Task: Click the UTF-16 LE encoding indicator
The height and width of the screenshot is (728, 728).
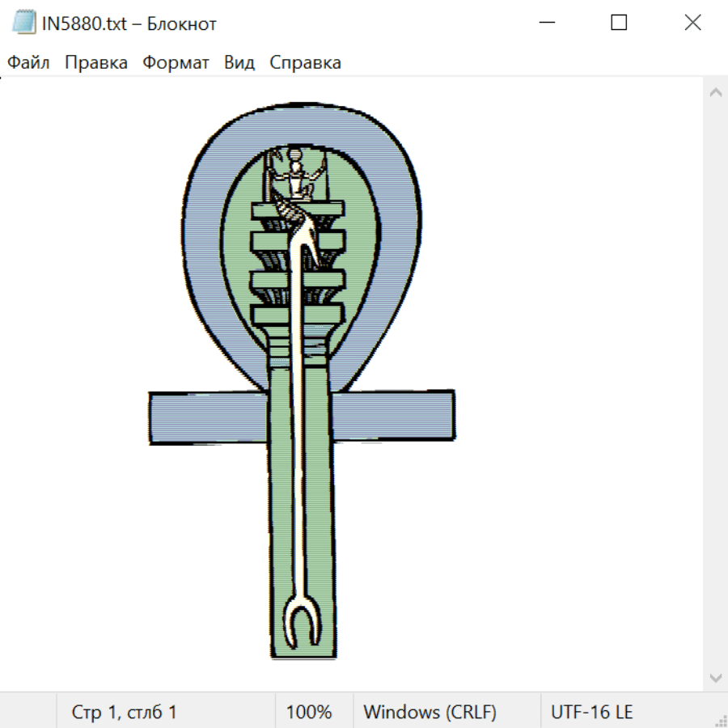Action: pos(591,712)
